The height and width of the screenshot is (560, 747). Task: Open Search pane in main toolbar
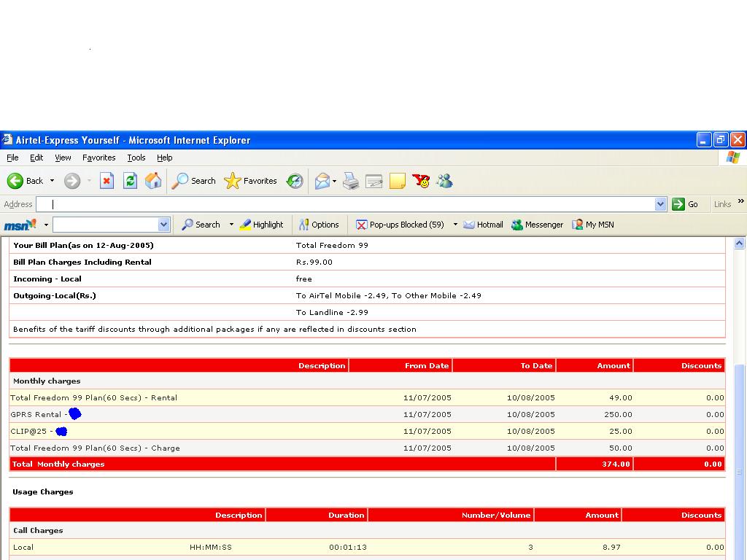[193, 181]
